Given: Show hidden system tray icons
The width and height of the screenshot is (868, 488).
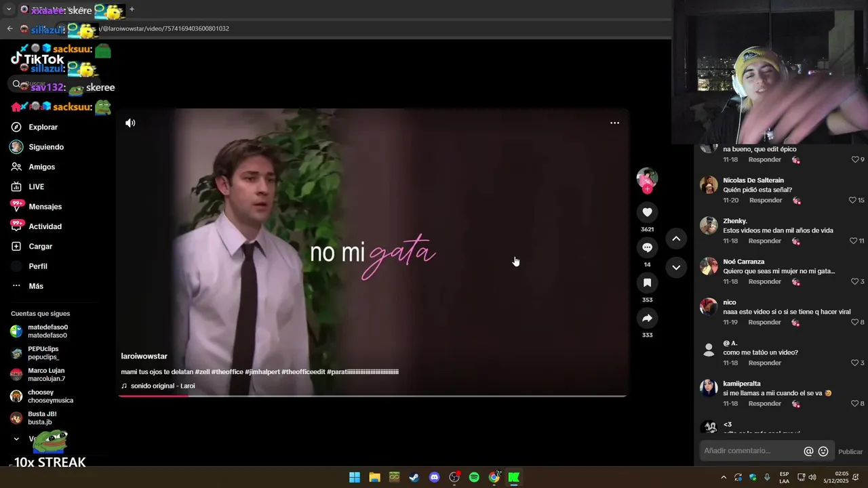Looking at the screenshot, I should (x=724, y=477).
